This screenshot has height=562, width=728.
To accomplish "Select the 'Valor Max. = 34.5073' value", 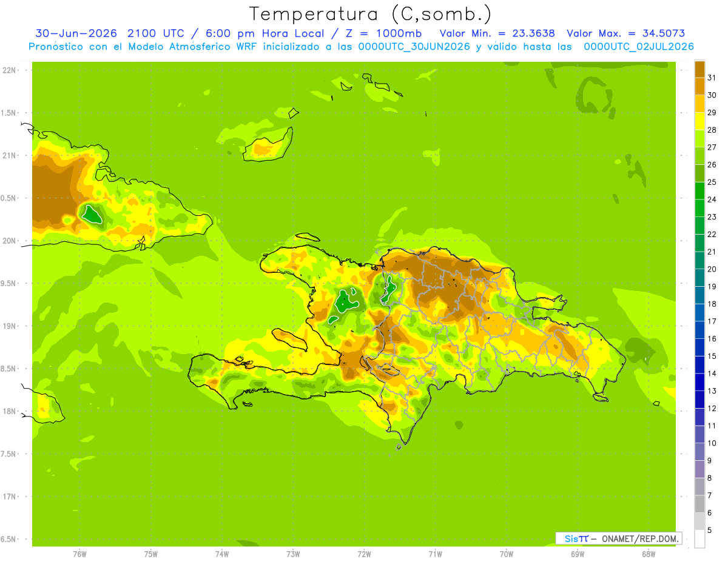I will point(626,33).
